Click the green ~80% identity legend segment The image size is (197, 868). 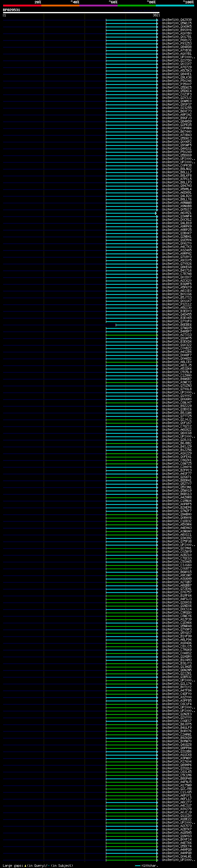click(137, 6)
